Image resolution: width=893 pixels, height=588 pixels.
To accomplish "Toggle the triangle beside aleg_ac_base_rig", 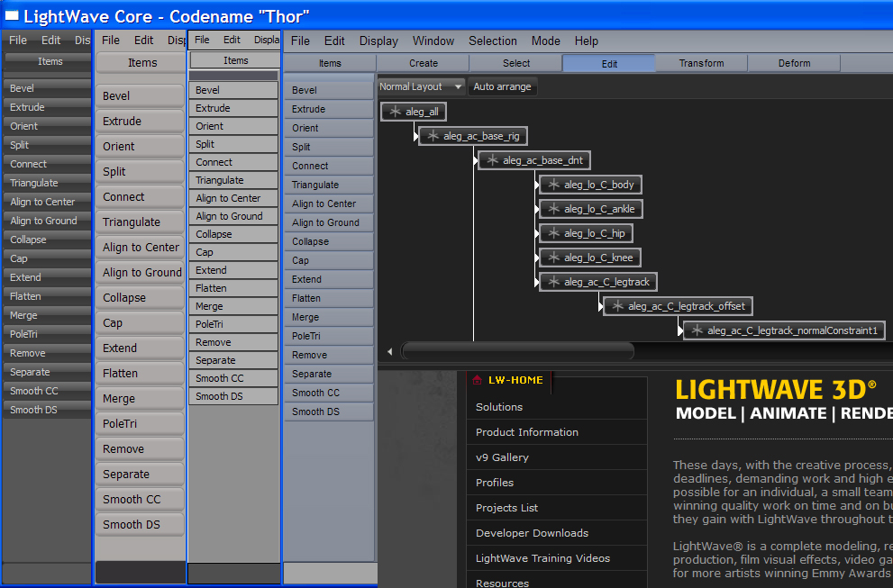I will (416, 136).
